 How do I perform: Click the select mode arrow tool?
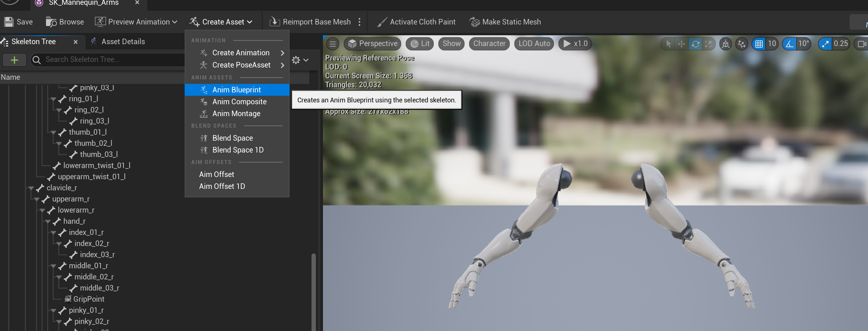[x=669, y=44]
